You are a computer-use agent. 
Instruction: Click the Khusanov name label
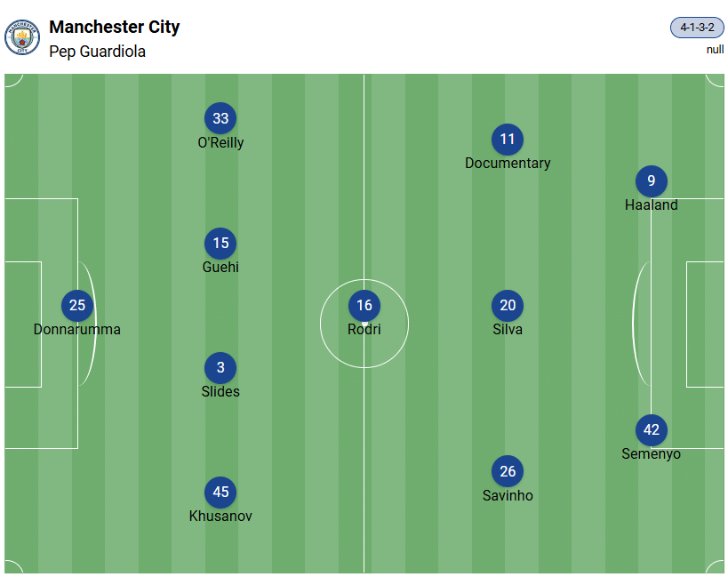pos(220,517)
